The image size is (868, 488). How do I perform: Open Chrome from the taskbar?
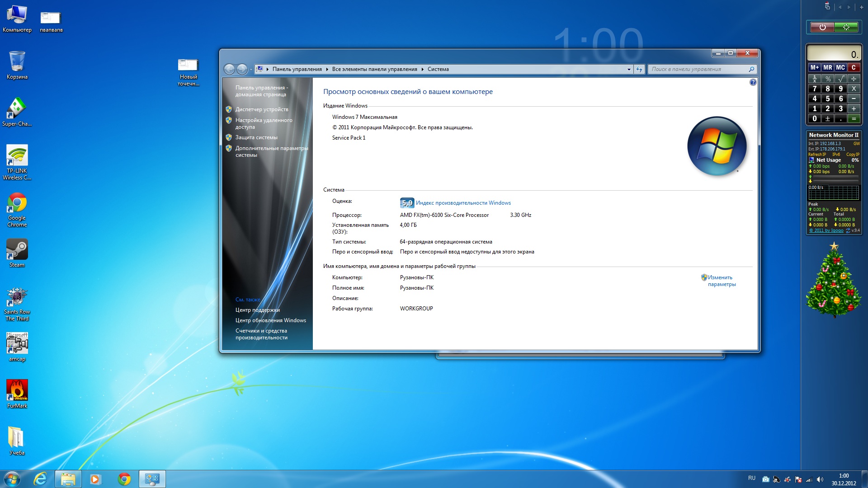coord(124,479)
